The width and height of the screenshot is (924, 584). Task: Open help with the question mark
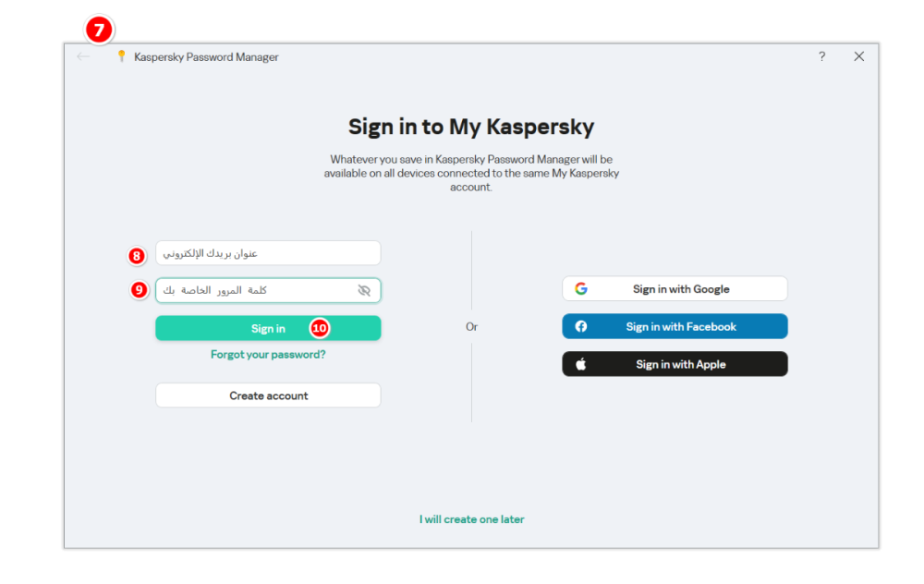[821, 56]
